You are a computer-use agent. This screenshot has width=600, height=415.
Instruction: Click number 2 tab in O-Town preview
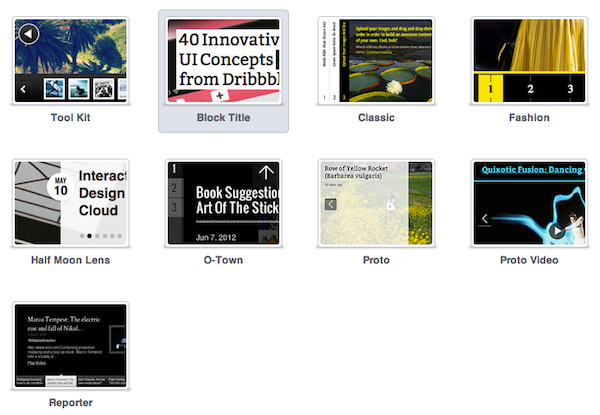pos(174,187)
